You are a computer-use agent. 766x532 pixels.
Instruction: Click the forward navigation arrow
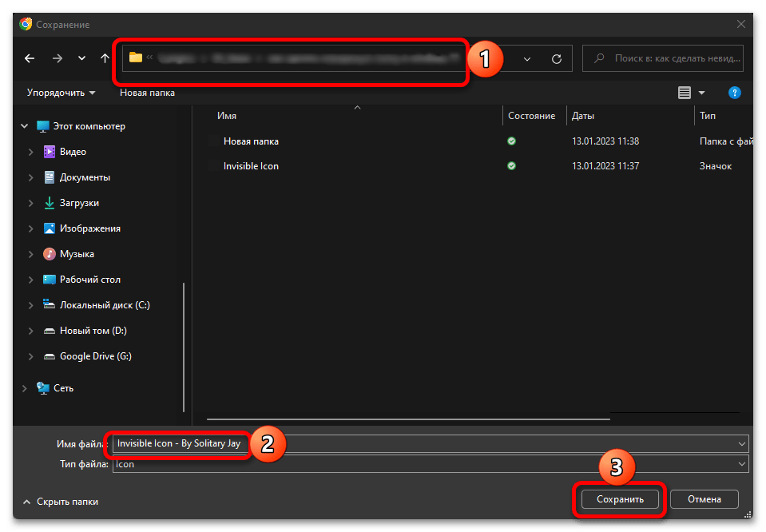[57, 58]
